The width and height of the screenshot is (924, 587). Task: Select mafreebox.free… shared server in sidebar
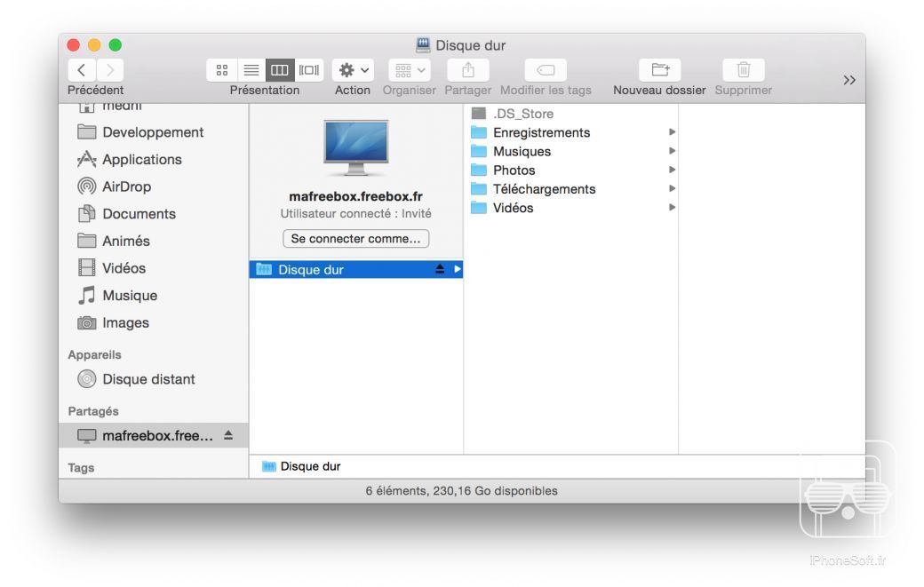(153, 436)
